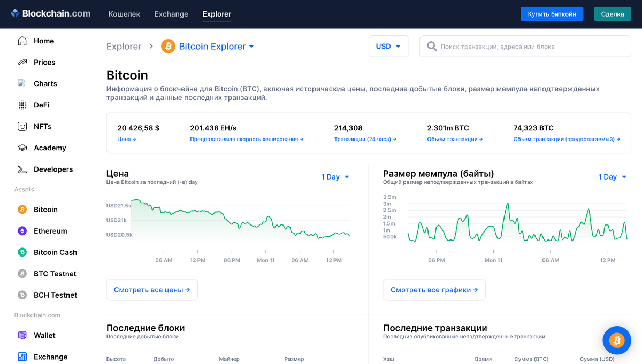This screenshot has width=642, height=364.
Task: Click the DeFi dotted grid icon
Action: [x=22, y=105]
